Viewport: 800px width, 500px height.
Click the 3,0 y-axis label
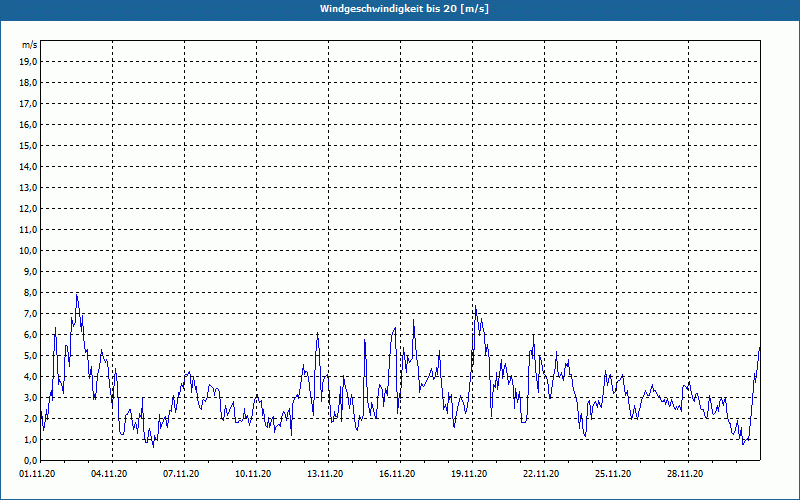(31, 397)
